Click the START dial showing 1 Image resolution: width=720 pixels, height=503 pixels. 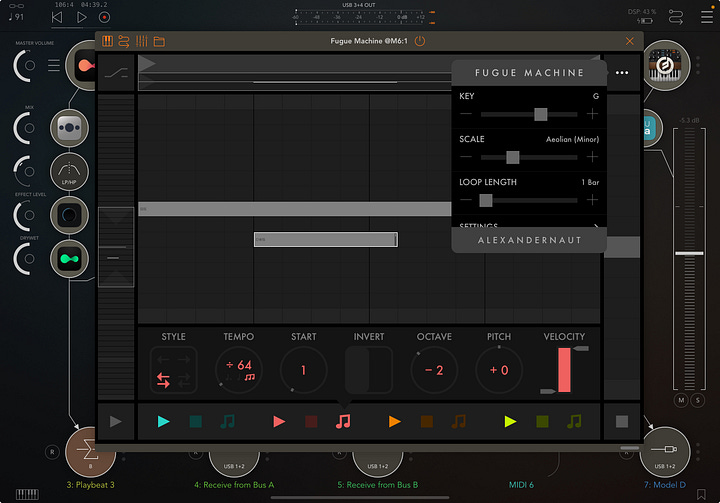tap(304, 370)
